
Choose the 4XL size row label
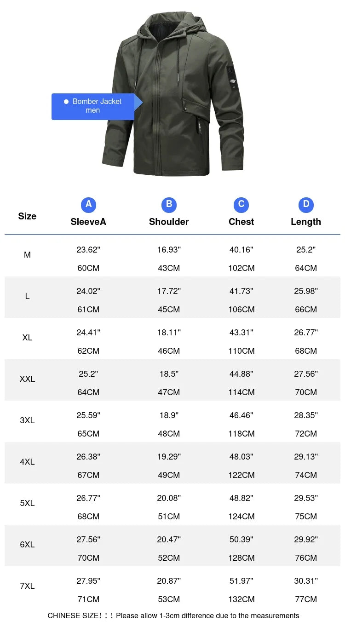27,462
